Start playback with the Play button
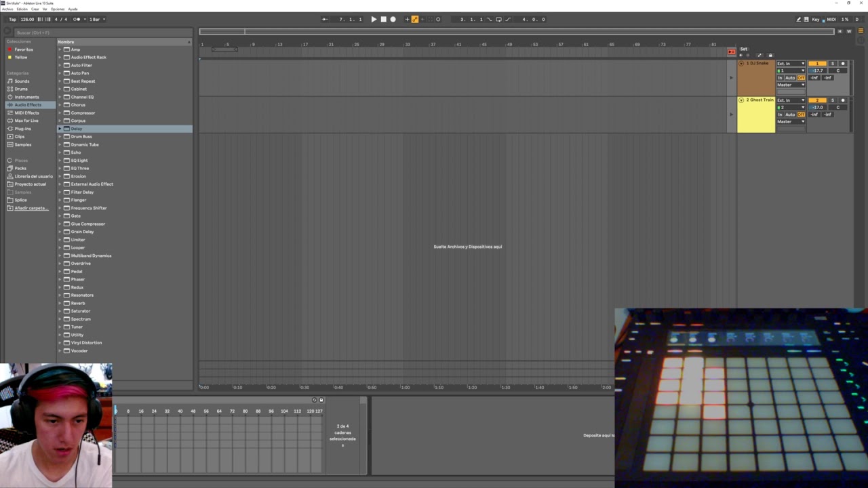Screen dimensions: 868x488 point(374,19)
